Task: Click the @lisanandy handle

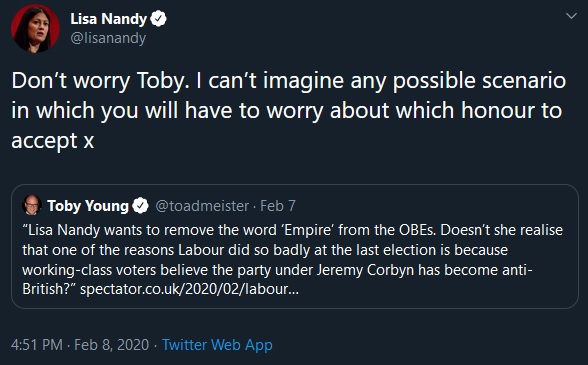Action: point(108,38)
